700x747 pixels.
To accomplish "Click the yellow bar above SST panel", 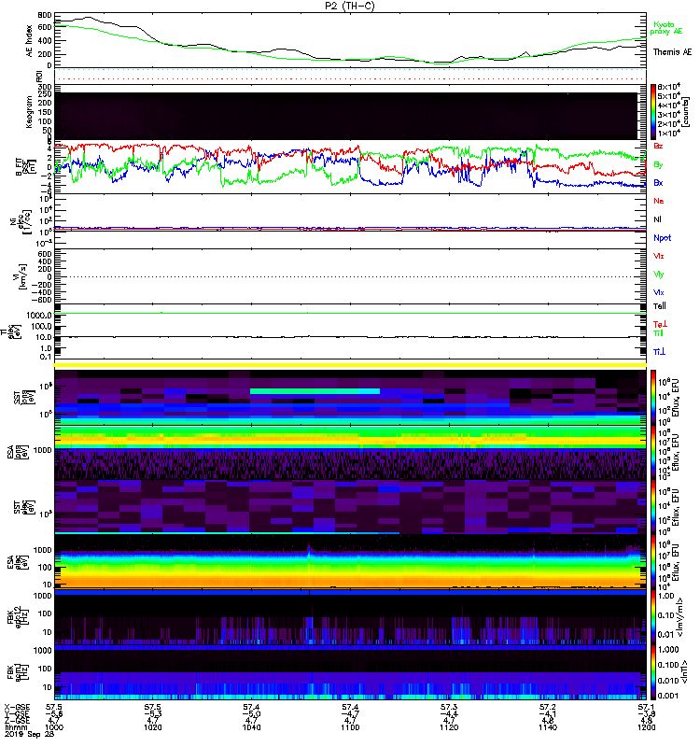I will click(350, 365).
